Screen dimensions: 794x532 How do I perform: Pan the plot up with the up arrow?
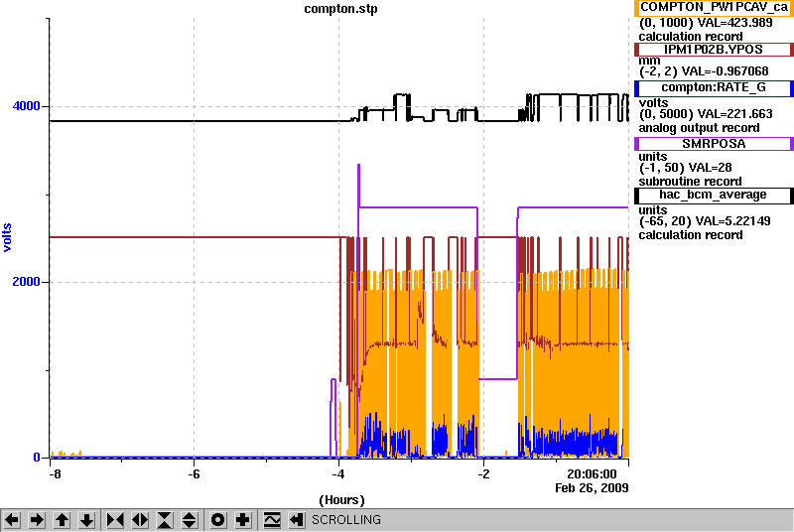point(62,520)
